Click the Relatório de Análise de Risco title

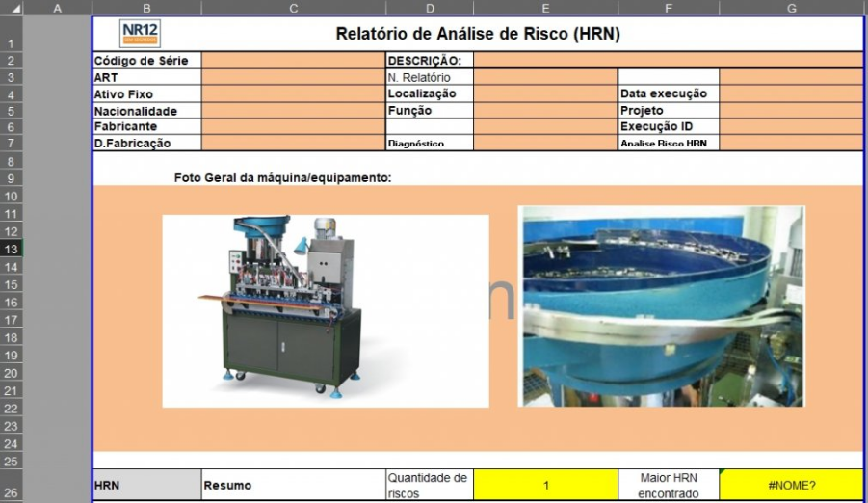[x=477, y=34]
